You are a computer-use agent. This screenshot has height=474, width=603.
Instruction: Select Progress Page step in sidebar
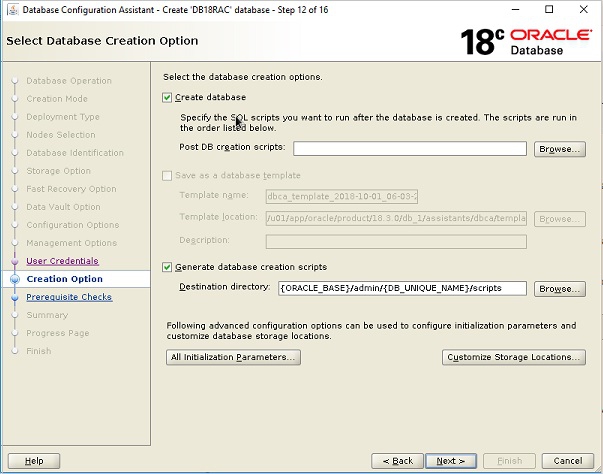pyautogui.click(x=58, y=333)
